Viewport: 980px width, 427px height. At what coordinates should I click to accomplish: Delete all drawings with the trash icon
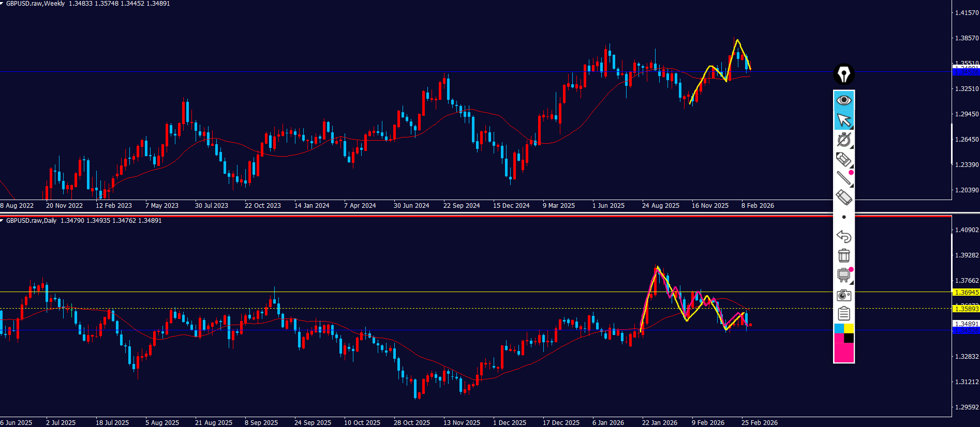[844, 255]
